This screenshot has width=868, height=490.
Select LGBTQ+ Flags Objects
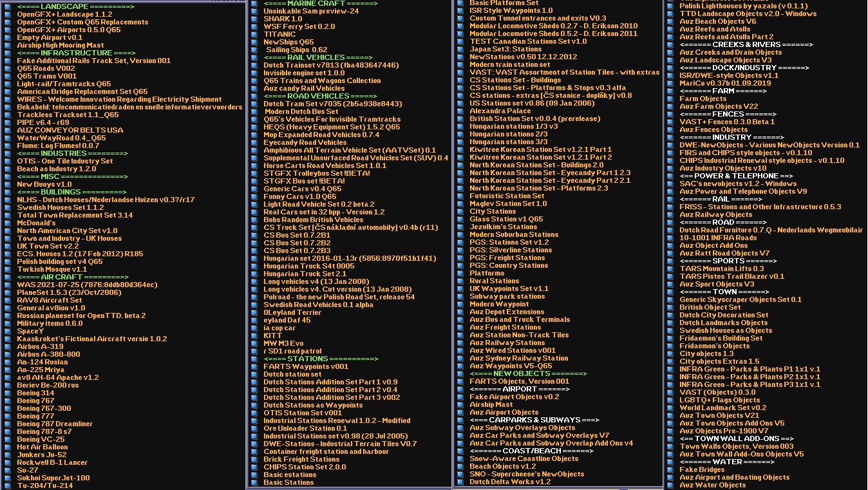tap(720, 400)
